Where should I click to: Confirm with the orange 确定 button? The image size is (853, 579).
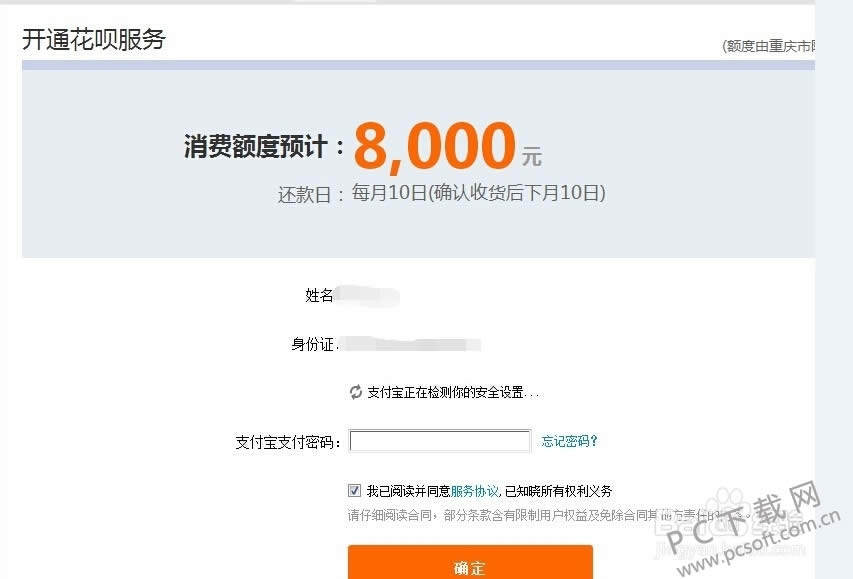point(470,563)
